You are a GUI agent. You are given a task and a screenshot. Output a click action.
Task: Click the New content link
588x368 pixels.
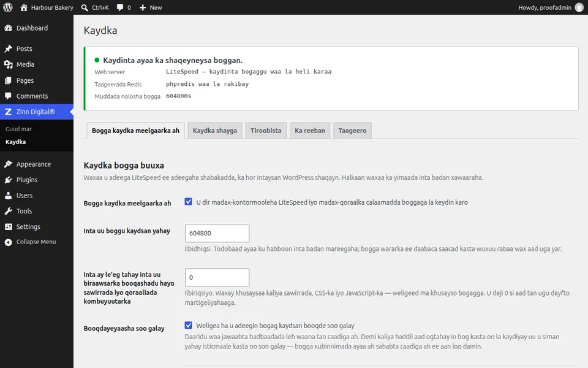[151, 7]
